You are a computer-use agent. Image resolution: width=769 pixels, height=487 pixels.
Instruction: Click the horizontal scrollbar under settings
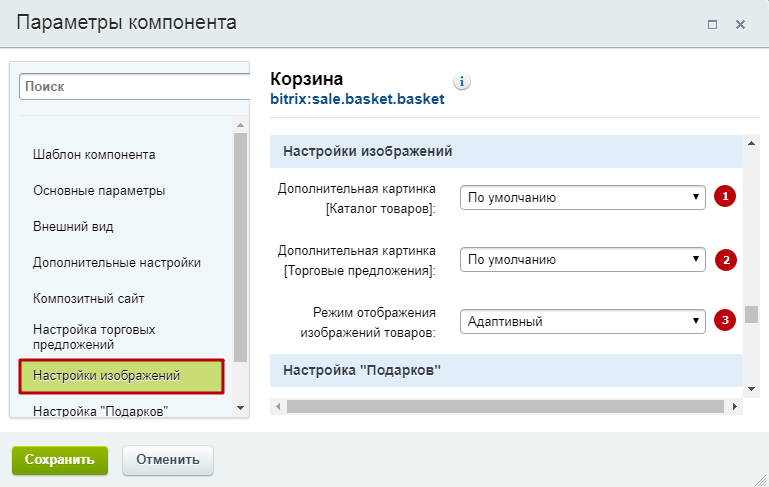pyautogui.click(x=504, y=406)
